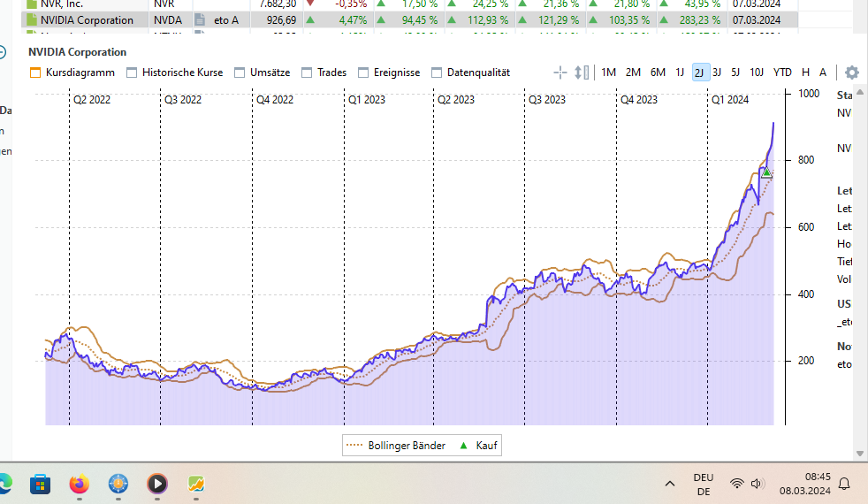Click the vertical scale adjust icon
The image size is (868, 504).
(582, 73)
